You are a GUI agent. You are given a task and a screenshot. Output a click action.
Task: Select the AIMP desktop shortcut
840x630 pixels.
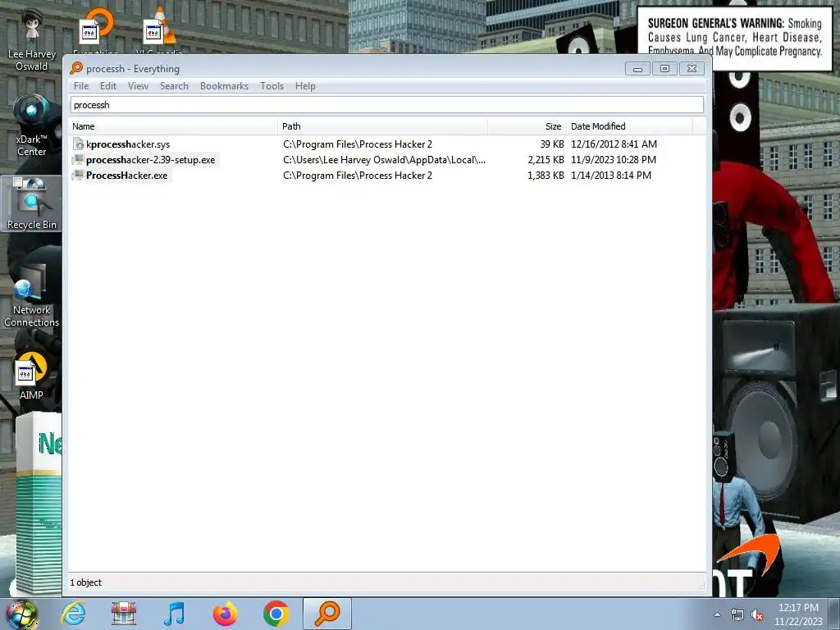click(x=31, y=376)
